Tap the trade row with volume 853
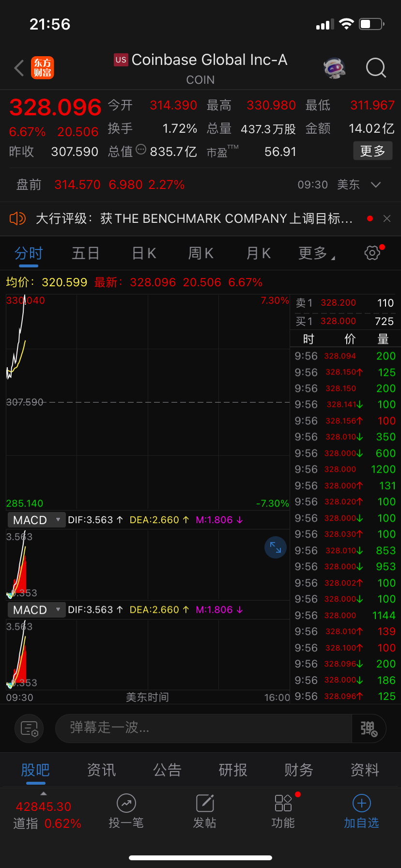401x868 pixels. pyautogui.click(x=345, y=551)
